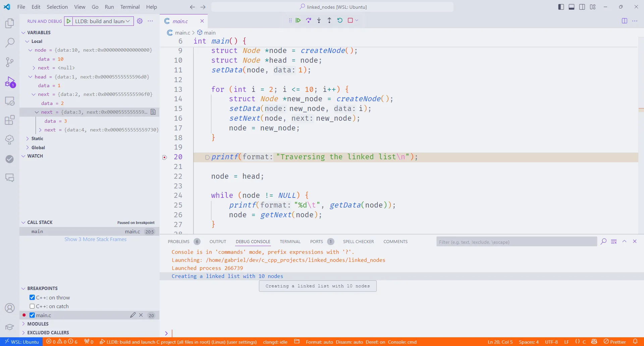The image size is (644, 346).
Task: Collapse the Local variables scope
Action: pyautogui.click(x=27, y=41)
